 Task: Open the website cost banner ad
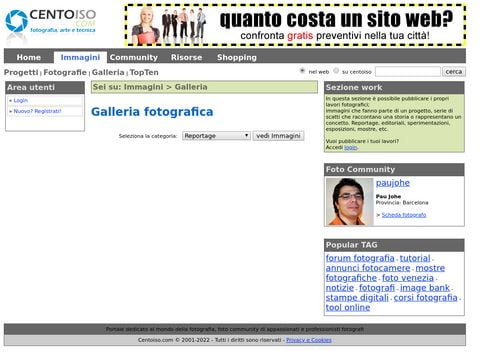point(295,25)
